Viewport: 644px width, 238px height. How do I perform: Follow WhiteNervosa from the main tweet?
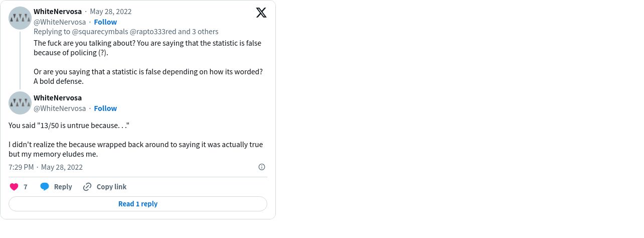[x=105, y=108]
